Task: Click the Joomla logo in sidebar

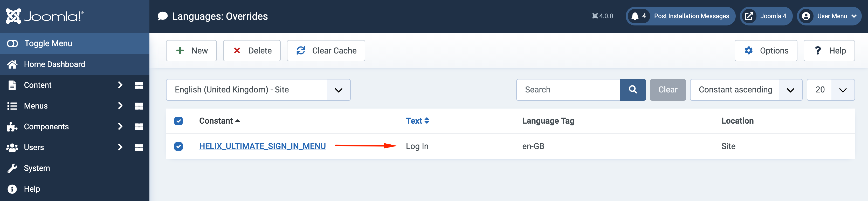Action: 44,16
